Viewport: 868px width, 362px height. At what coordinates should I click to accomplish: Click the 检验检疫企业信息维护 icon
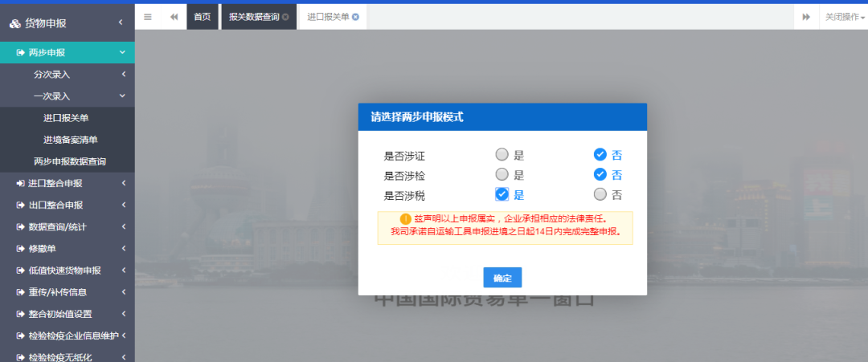tap(20, 336)
